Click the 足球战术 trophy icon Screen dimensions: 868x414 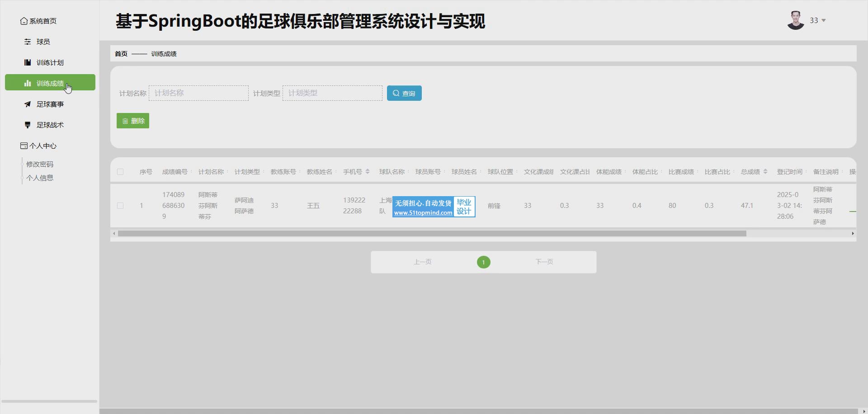[x=28, y=125]
